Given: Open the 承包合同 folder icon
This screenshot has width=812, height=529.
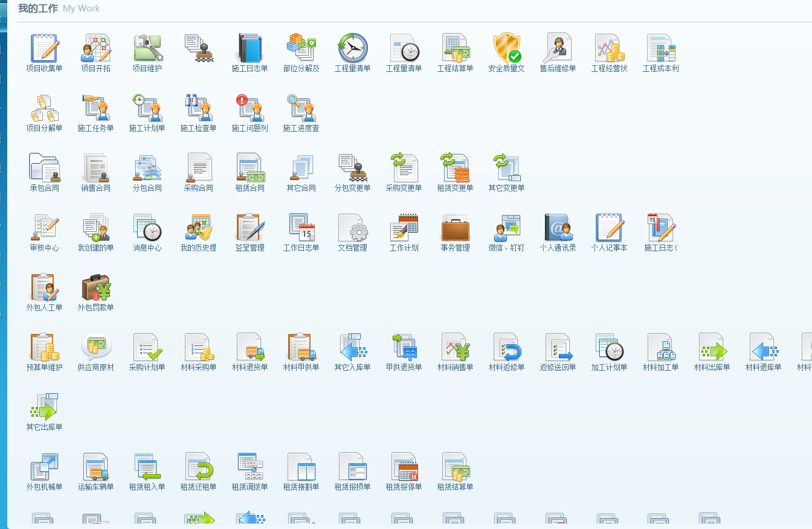Looking at the screenshot, I should 44,168.
